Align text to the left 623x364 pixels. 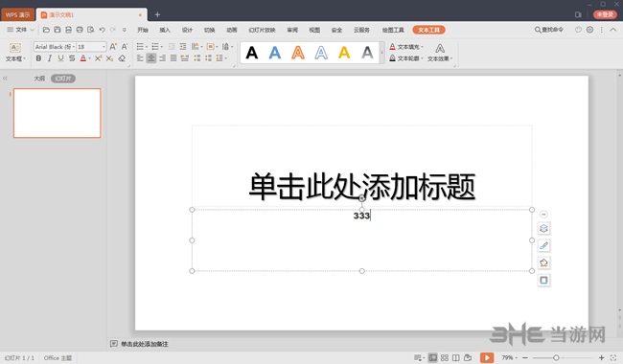point(140,58)
